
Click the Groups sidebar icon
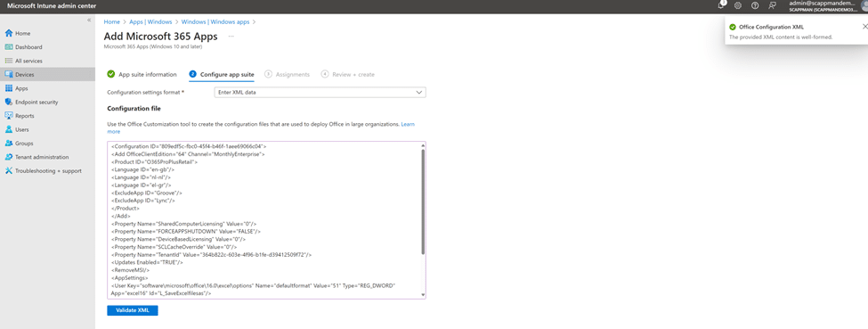[9, 144]
